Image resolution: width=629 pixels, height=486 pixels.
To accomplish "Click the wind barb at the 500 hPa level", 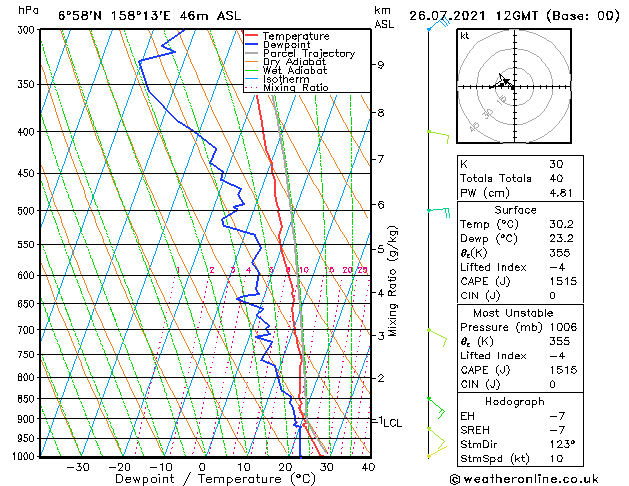I will (x=439, y=212).
